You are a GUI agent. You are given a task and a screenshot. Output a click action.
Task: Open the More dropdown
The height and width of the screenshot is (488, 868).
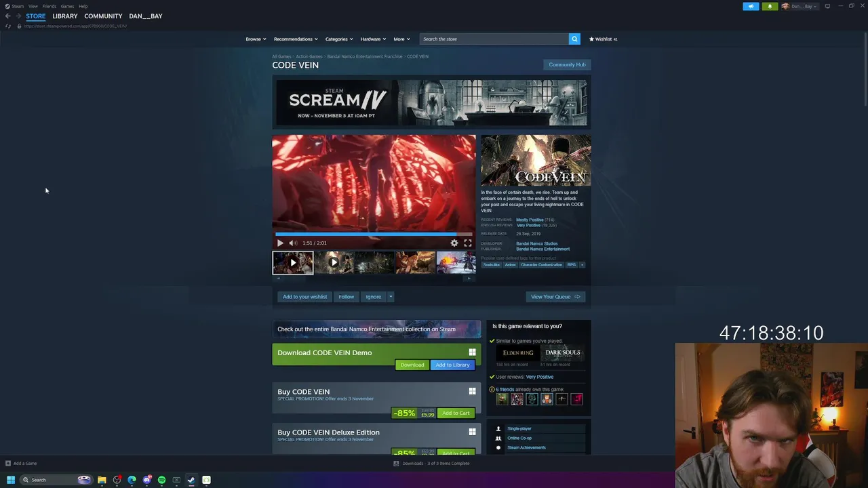point(401,39)
